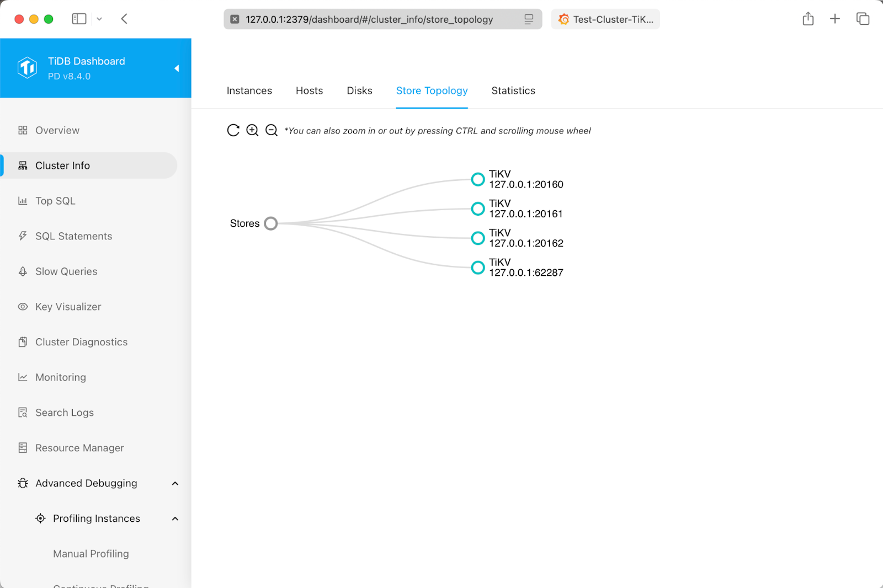The image size is (883, 588).
Task: Click the browser share icon
Action: 808,19
